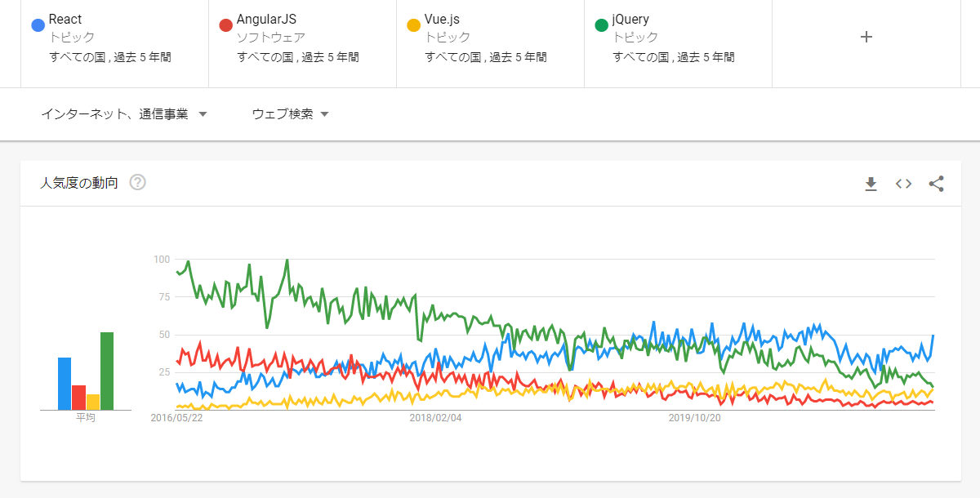The height and width of the screenshot is (498, 980).
Task: Click the 2019/10/20 date label on axis
Action: pyautogui.click(x=694, y=418)
